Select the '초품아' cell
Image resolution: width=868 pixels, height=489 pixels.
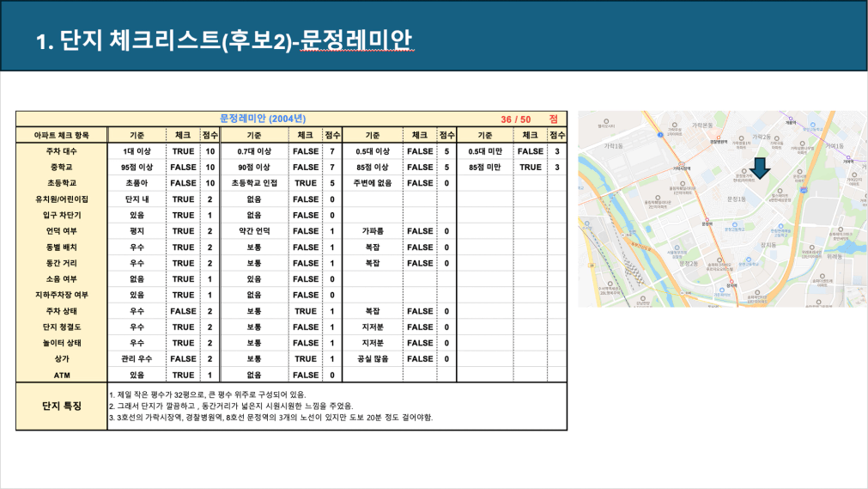click(x=137, y=183)
